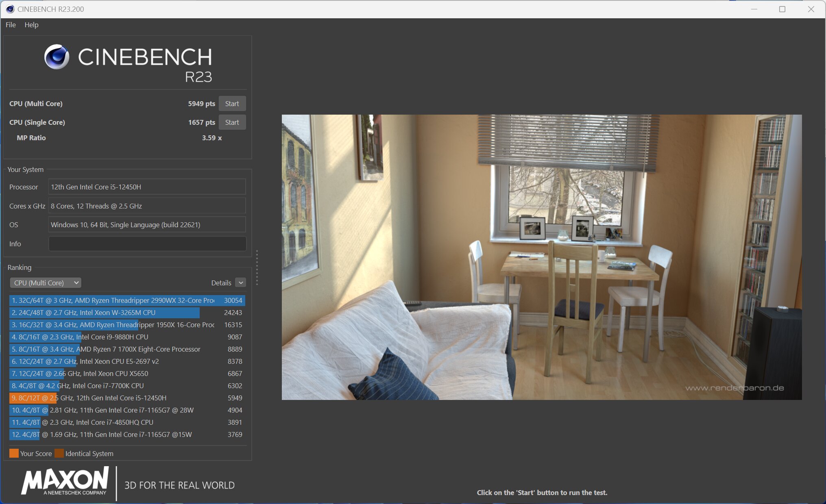Image resolution: width=826 pixels, height=504 pixels.
Task: Click the OS field showing Windows 10
Action: point(147,225)
